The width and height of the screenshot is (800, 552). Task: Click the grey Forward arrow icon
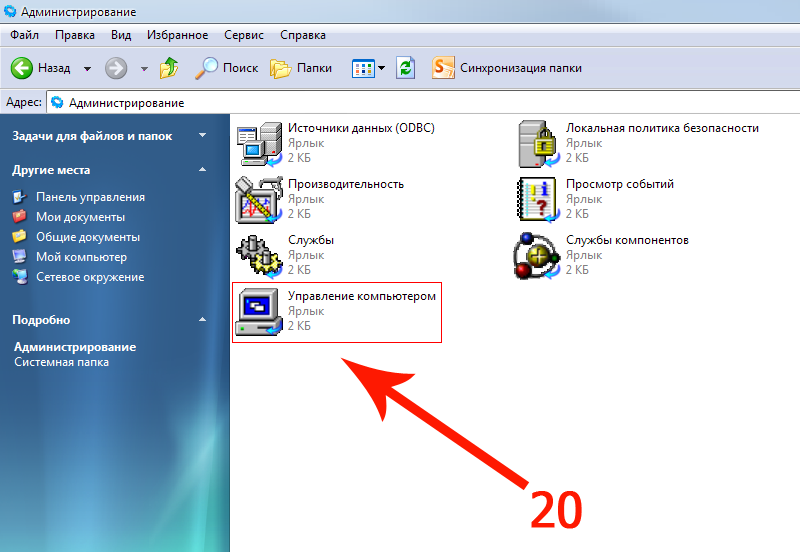pyautogui.click(x=116, y=68)
